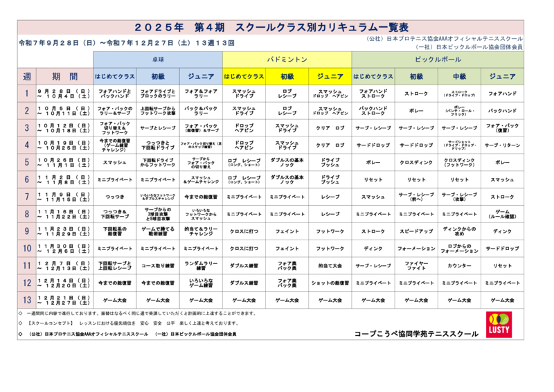This screenshot has height=392, width=554.
Task: Select the コース取り練習 cell
Action: (157, 265)
